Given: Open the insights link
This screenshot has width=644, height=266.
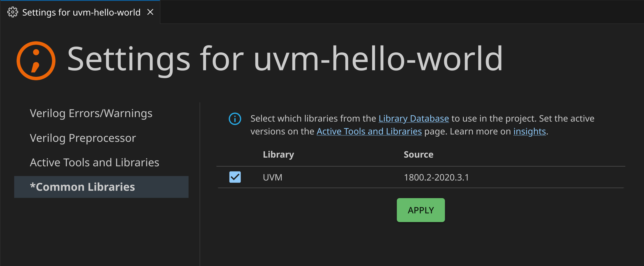Looking at the screenshot, I should pos(529,132).
